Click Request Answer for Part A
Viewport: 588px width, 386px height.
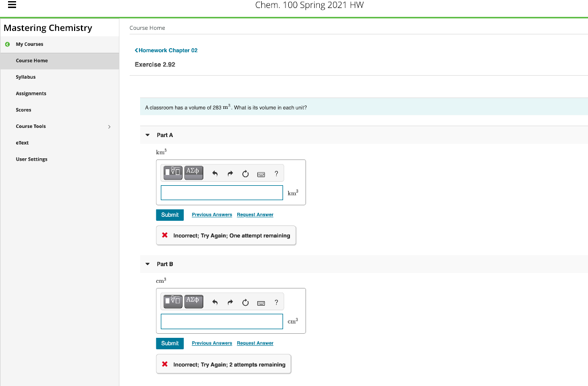pyautogui.click(x=255, y=215)
